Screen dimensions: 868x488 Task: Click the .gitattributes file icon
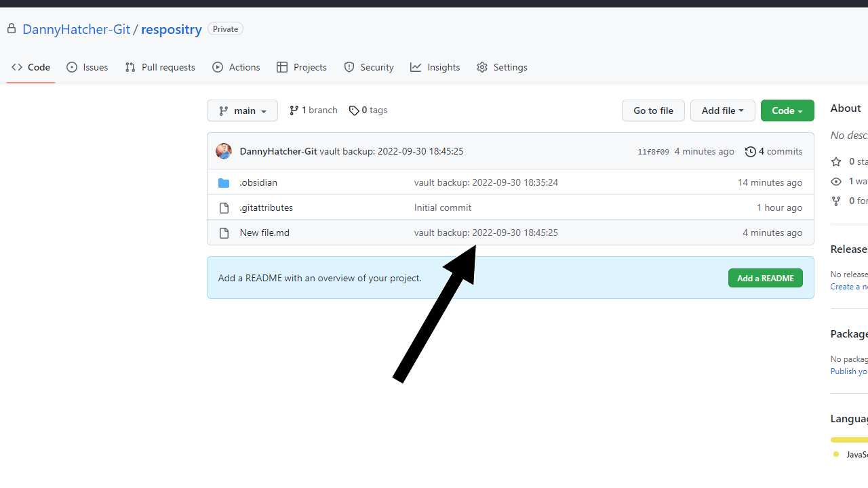coord(224,208)
